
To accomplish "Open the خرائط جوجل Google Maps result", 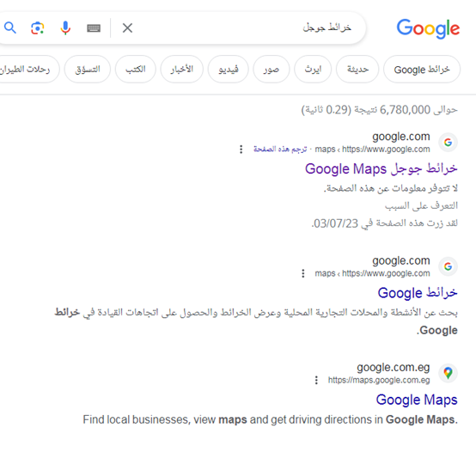I will point(381,168).
